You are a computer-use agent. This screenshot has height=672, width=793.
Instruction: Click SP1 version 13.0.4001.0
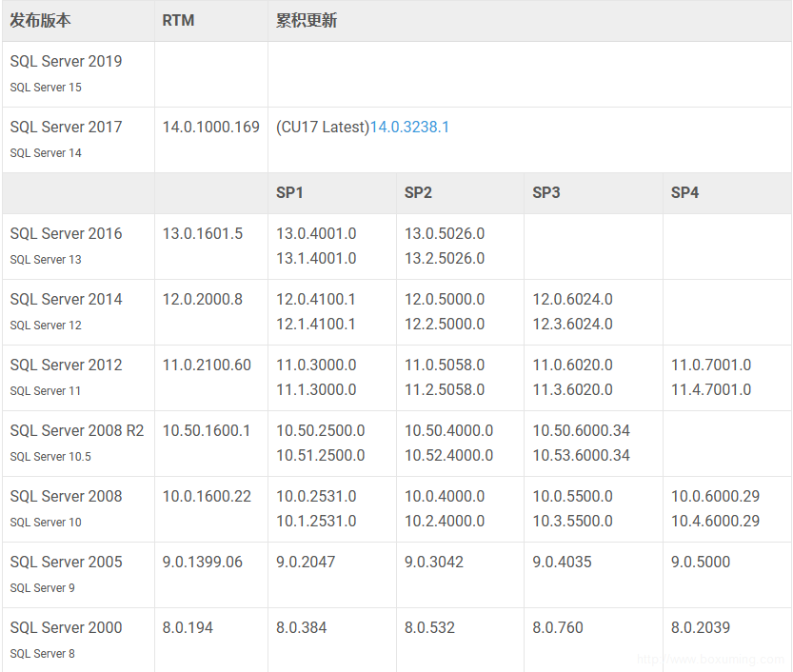[x=316, y=233]
